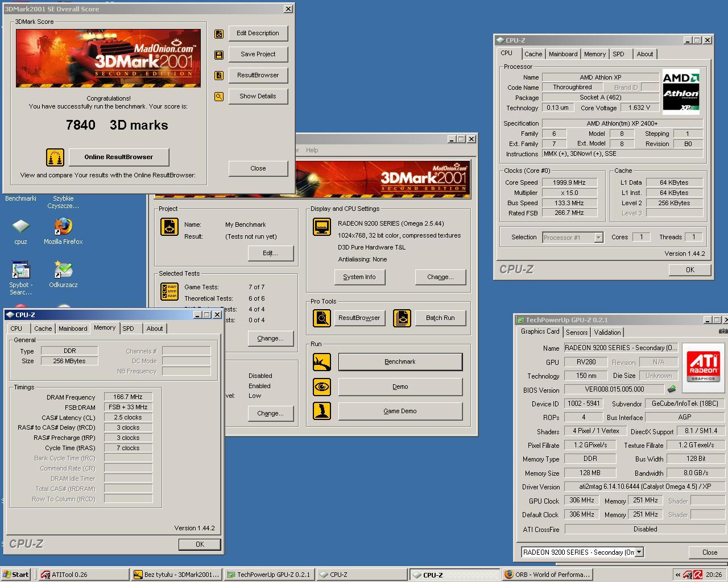Click the Demo eye icon
This screenshot has height=582, width=728.
322,386
